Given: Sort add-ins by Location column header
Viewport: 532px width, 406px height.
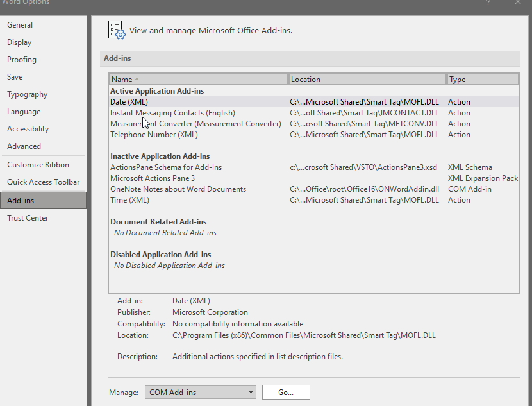Looking at the screenshot, I should (367, 80).
